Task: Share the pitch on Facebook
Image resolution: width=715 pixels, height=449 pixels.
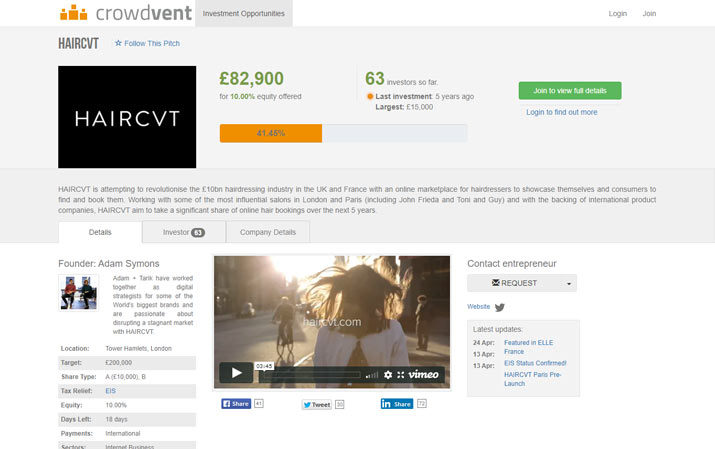Action: pos(236,403)
